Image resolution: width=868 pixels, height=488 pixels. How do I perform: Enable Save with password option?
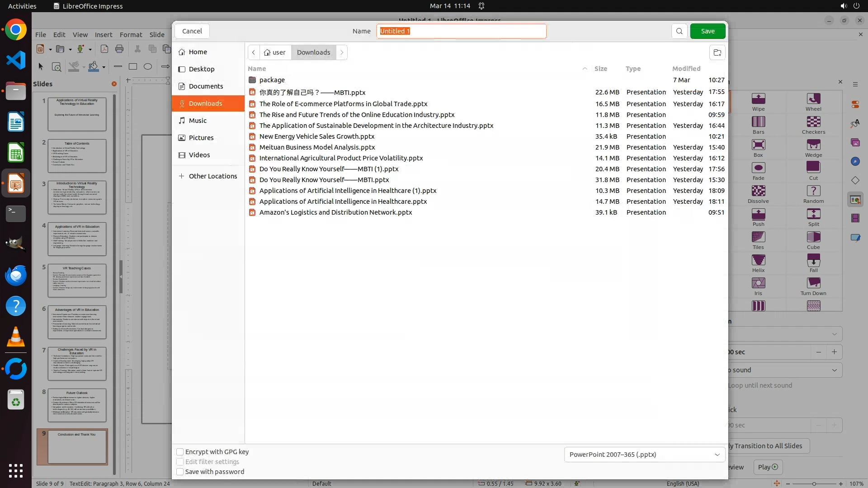pos(180,472)
